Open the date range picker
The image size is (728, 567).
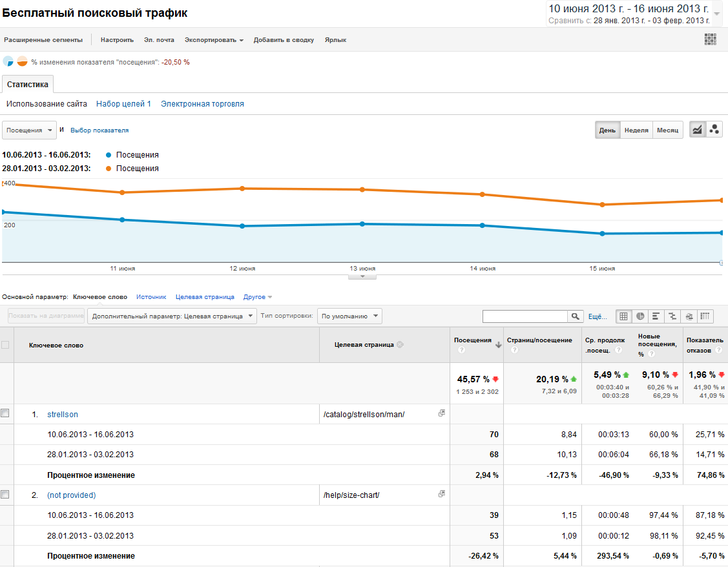click(x=634, y=14)
